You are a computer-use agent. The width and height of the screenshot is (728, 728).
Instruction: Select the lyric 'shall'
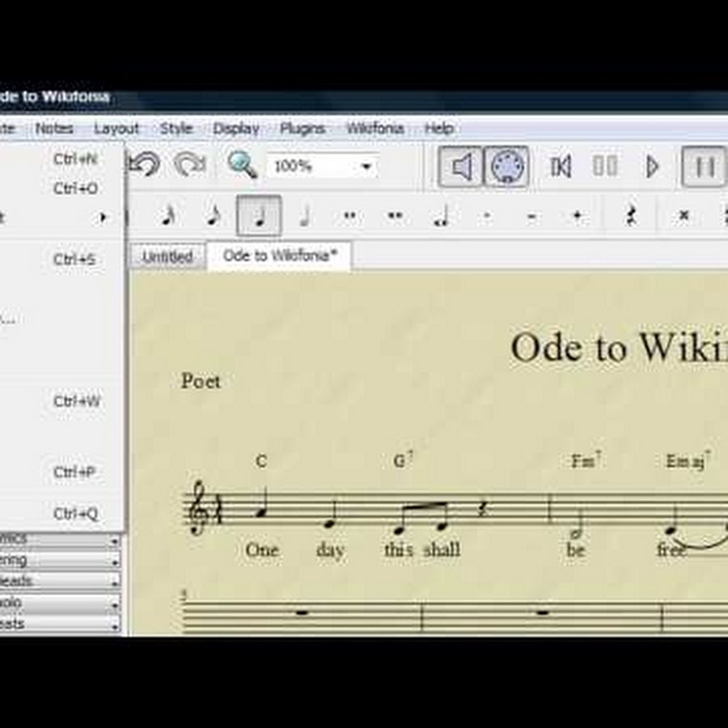pos(442,550)
